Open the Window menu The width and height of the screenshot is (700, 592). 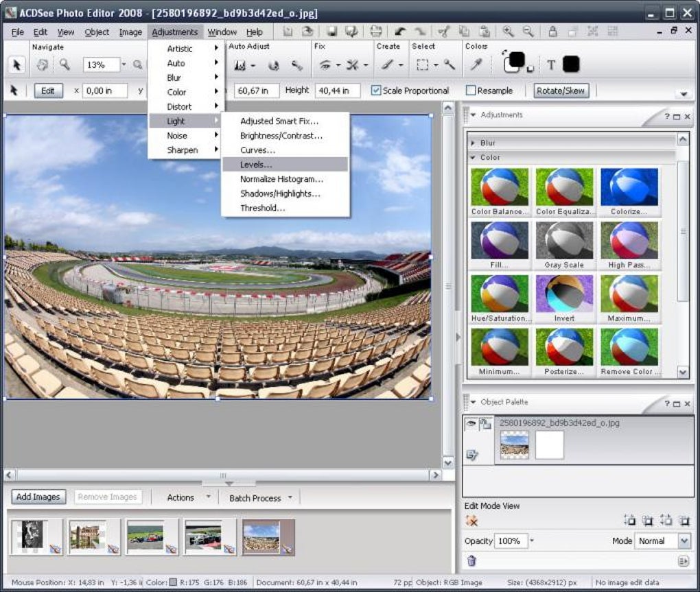[x=222, y=32]
